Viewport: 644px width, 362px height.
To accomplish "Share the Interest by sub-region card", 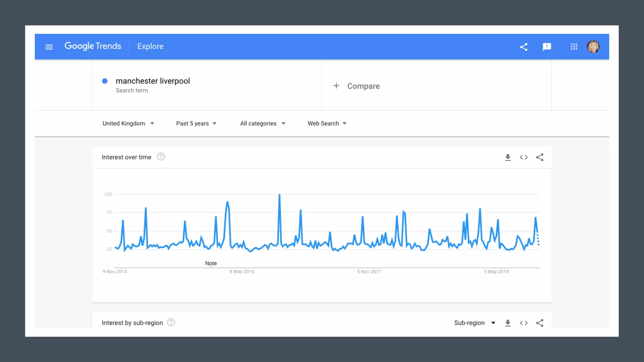I will tap(540, 323).
